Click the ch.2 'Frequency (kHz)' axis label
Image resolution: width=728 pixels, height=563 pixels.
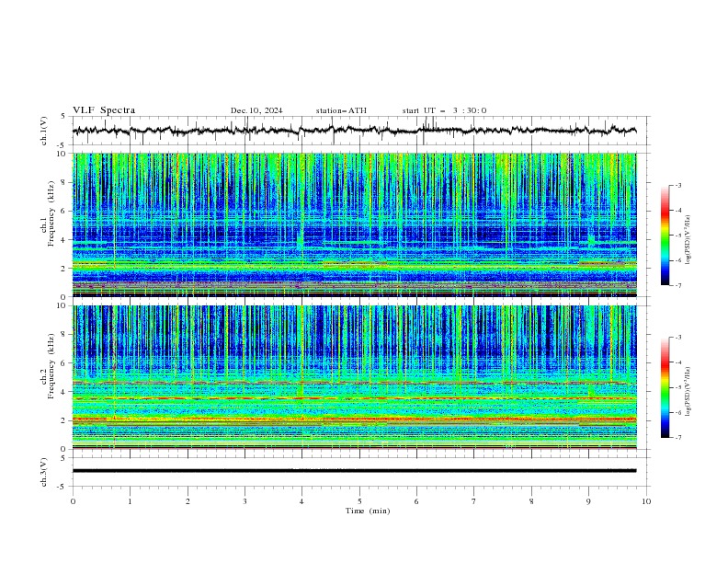(51, 366)
